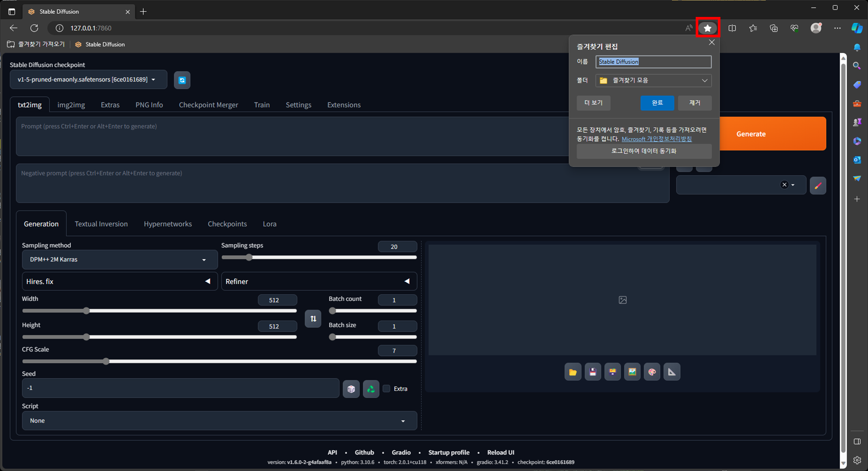
Task: Switch to the img2img tab
Action: pos(71,105)
